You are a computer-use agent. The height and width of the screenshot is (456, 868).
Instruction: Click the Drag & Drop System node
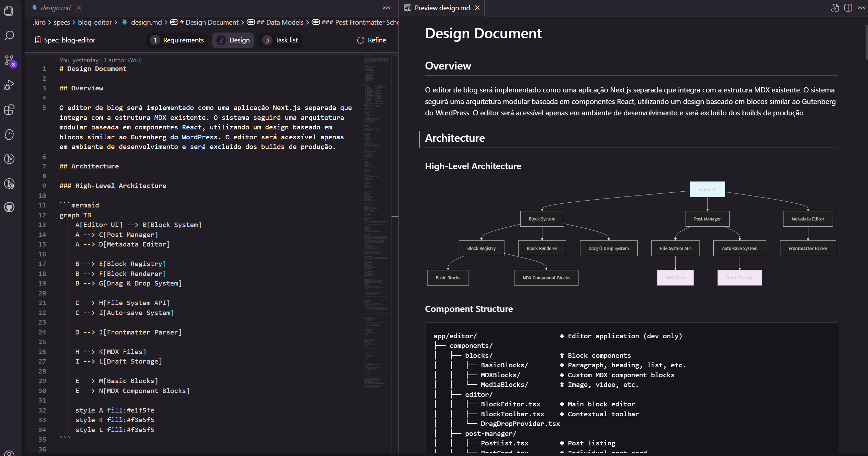coord(609,248)
